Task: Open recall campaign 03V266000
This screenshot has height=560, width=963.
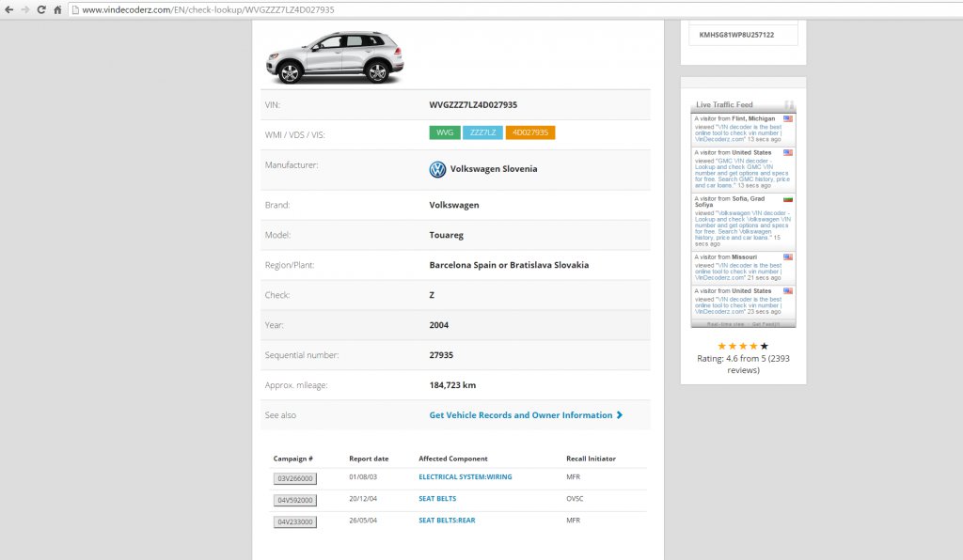Action: pyautogui.click(x=295, y=479)
